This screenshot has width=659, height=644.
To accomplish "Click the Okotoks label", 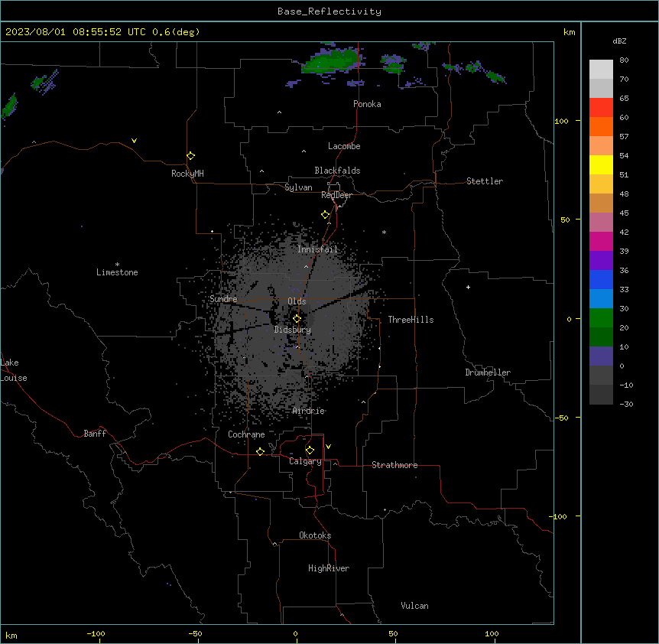I will click(315, 535).
